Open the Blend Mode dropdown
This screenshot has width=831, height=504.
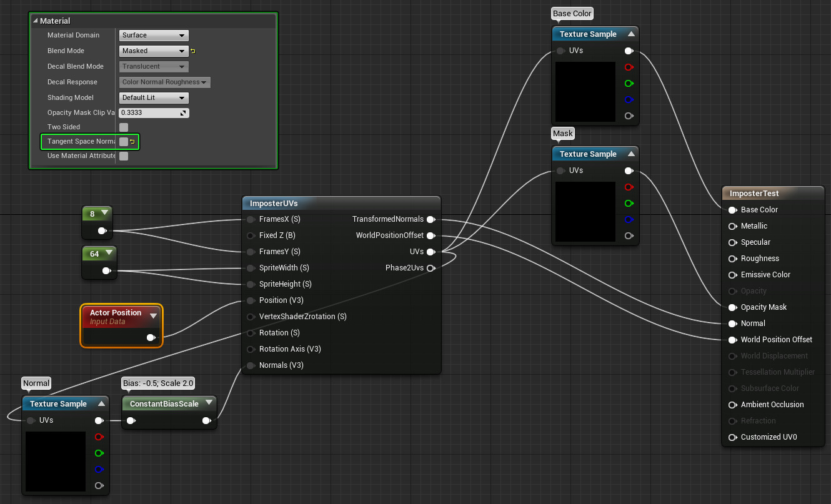click(154, 51)
